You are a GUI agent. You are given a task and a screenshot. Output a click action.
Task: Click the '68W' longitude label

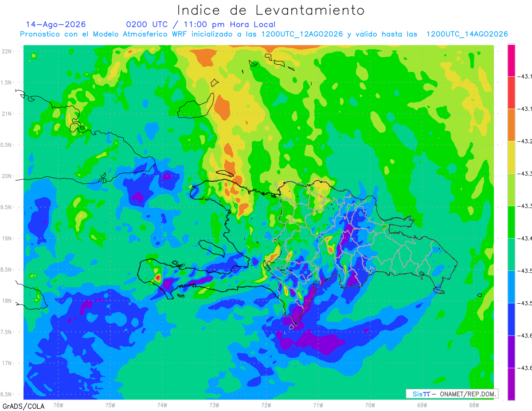pyautogui.click(x=474, y=405)
